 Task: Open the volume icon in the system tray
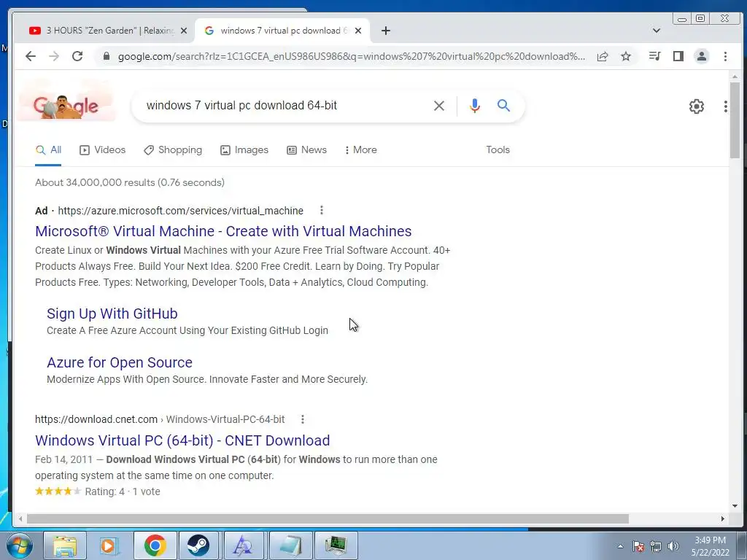pos(673,546)
